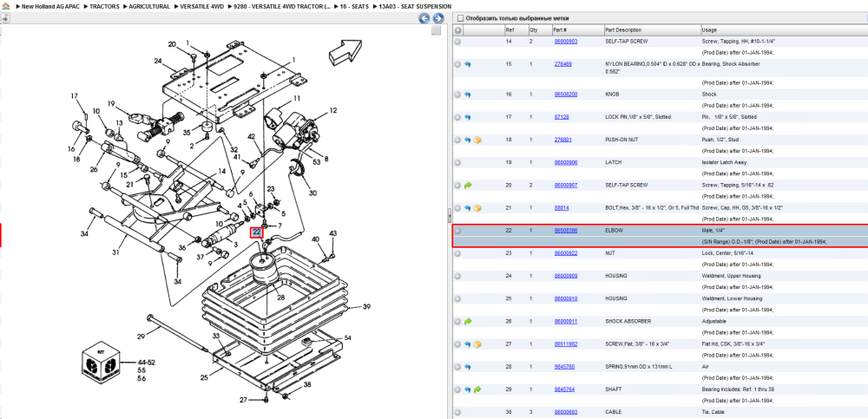Select callout 28 air spring in diagram
Viewport: 868px width, 419px height.
280,298
